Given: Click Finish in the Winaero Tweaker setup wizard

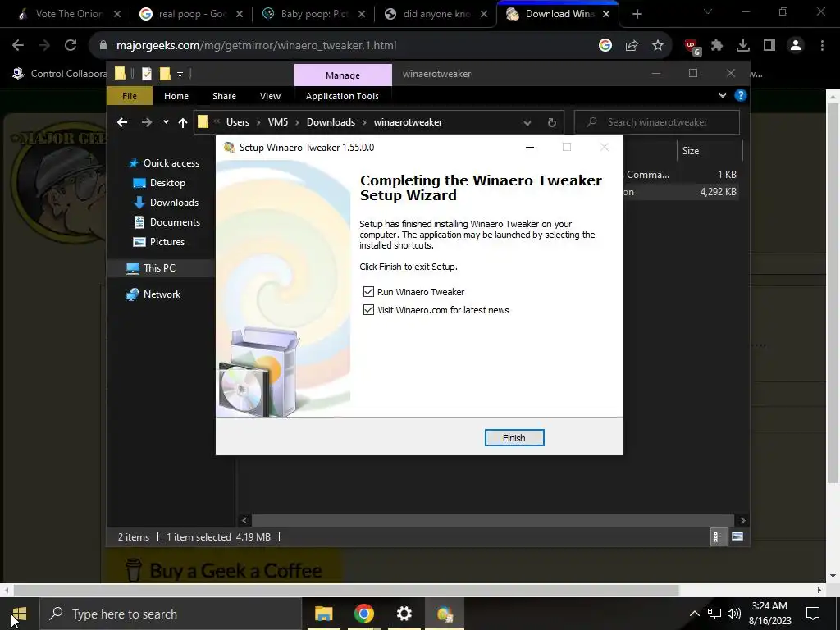Looking at the screenshot, I should coord(514,438).
